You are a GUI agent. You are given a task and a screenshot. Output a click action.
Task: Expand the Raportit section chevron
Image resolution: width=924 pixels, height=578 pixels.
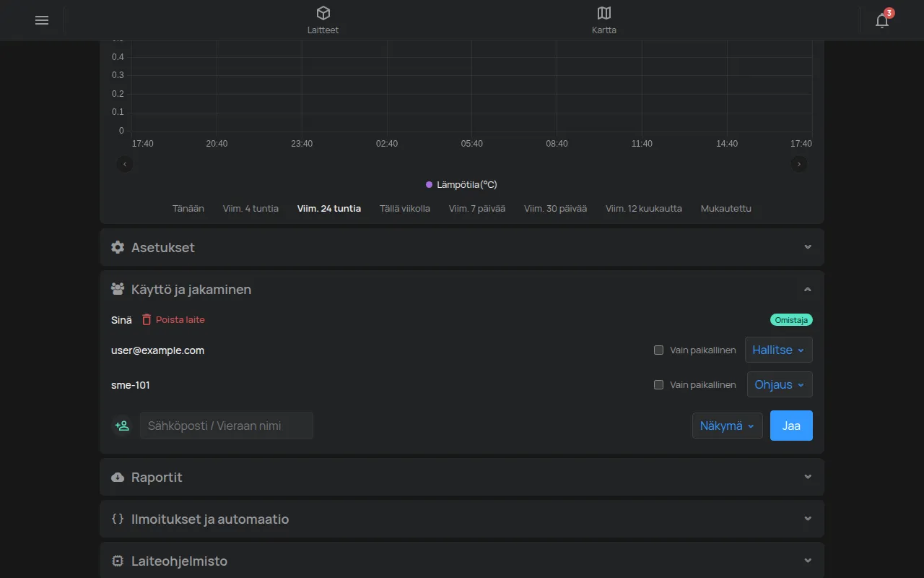pyautogui.click(x=808, y=477)
